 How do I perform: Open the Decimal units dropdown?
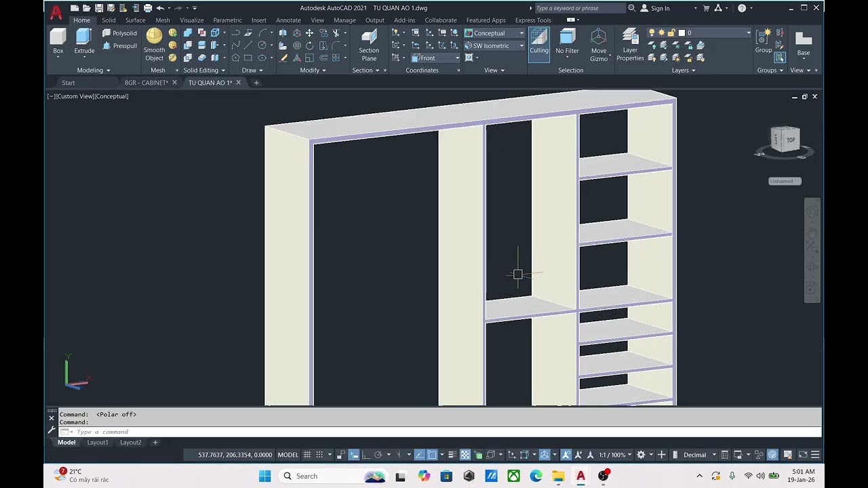coord(699,455)
